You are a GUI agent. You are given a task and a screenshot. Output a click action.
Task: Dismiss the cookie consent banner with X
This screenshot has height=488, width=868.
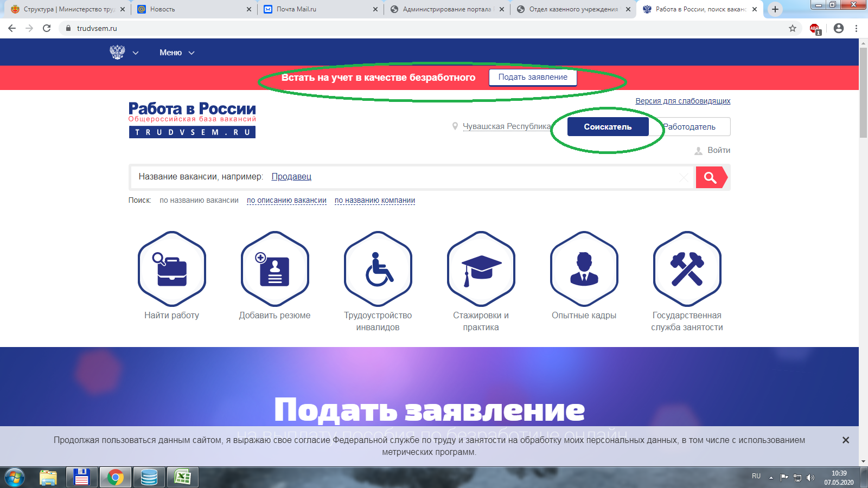846,440
